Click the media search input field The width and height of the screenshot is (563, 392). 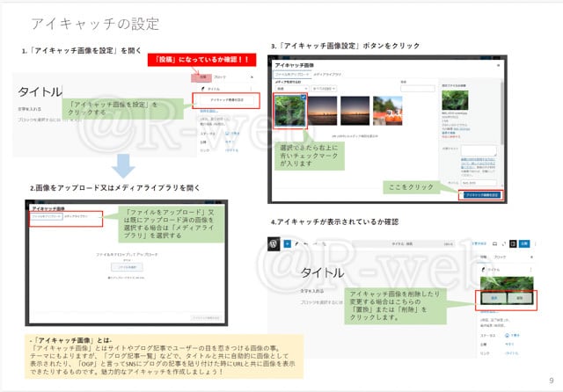pos(417,88)
